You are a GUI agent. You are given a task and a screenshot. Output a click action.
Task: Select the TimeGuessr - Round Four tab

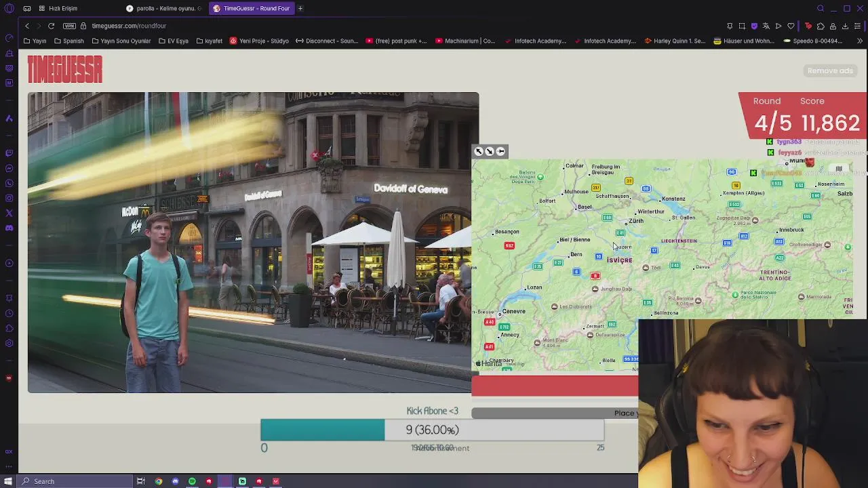[x=251, y=8]
